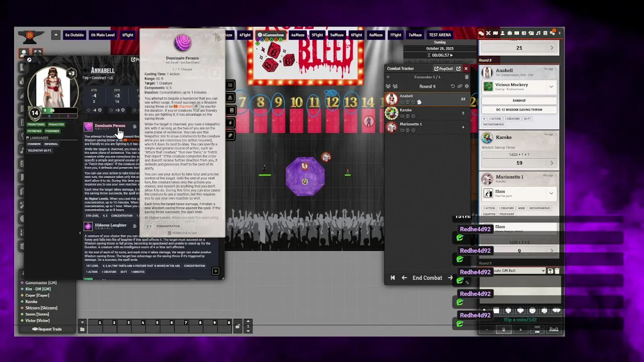644x362 pixels.
Task: Decrease the dice tray modifier with minus
Action: (487, 329)
